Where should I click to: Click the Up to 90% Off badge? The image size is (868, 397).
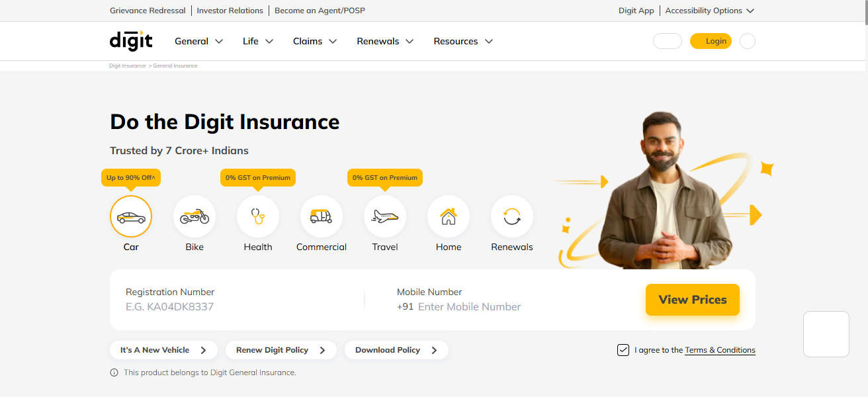[x=131, y=177]
